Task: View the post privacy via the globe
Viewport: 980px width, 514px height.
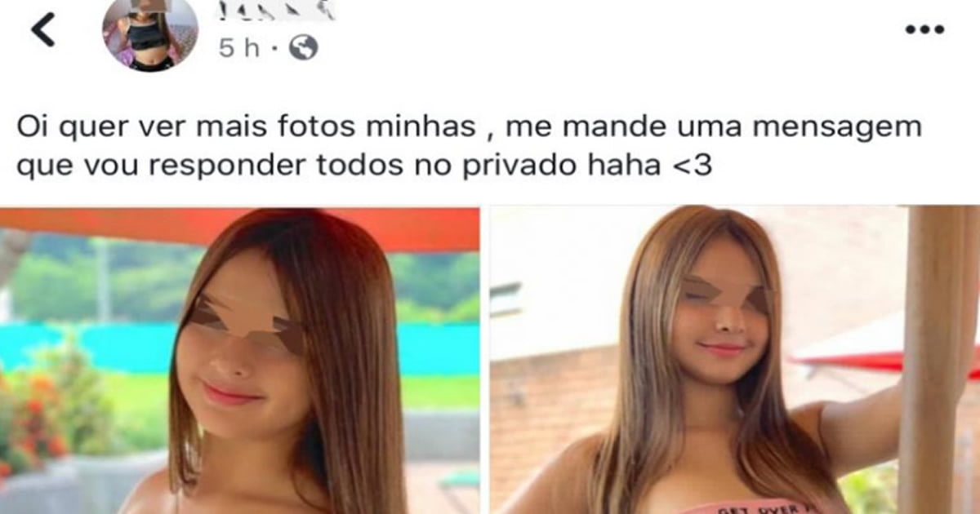Action: (304, 49)
